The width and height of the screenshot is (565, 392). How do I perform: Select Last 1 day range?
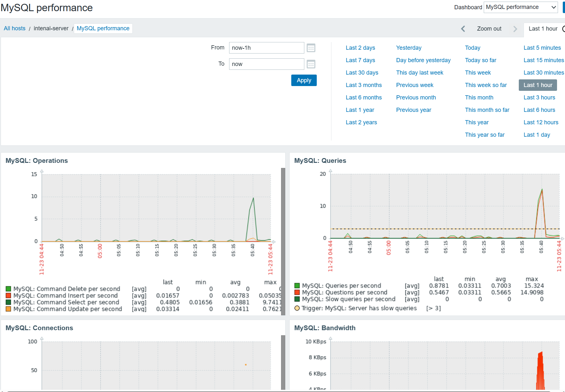[x=537, y=135]
